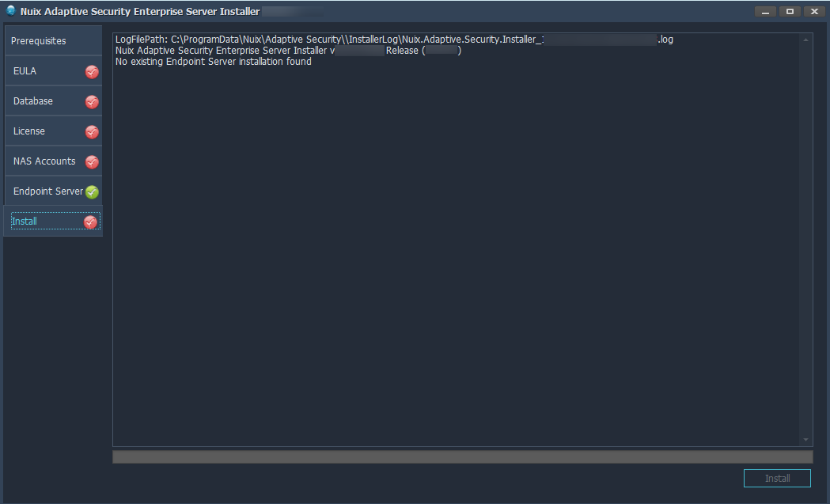The width and height of the screenshot is (830, 504).
Task: Click the 'No existing Endpoint Server installation found' line
Action: [x=214, y=62]
